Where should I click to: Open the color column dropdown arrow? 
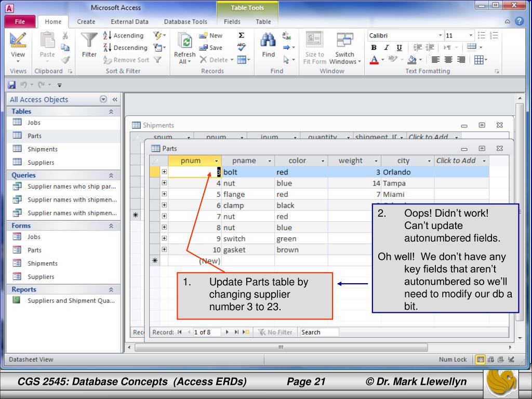pyautogui.click(x=323, y=161)
